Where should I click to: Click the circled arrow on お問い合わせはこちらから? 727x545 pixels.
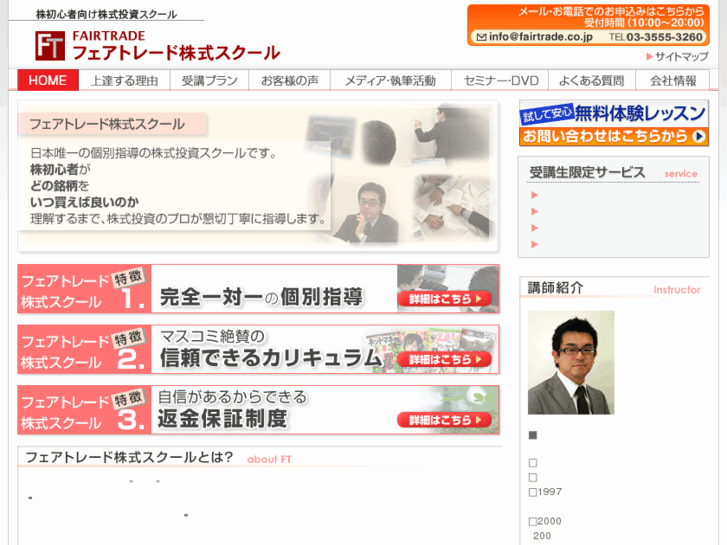[x=698, y=136]
